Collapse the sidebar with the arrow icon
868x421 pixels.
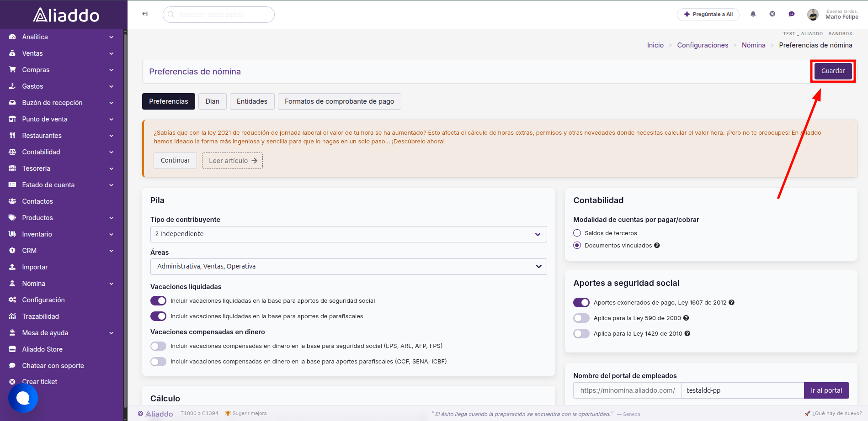[x=145, y=14]
